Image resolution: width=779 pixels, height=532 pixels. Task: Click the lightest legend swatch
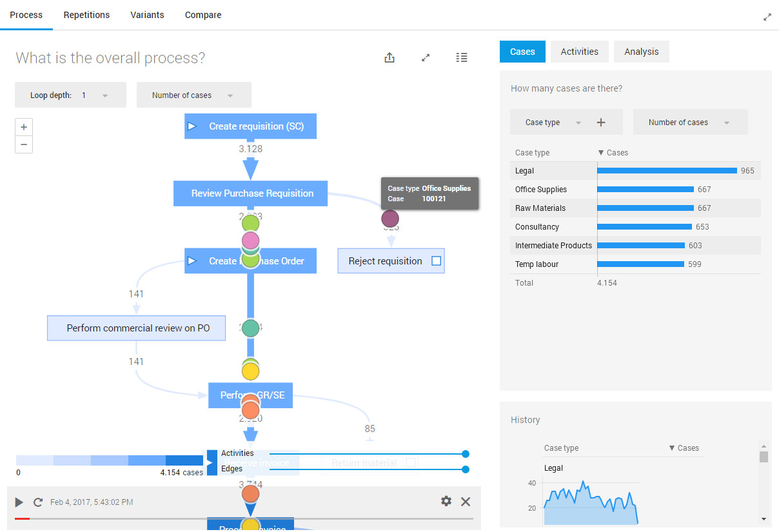(35, 460)
